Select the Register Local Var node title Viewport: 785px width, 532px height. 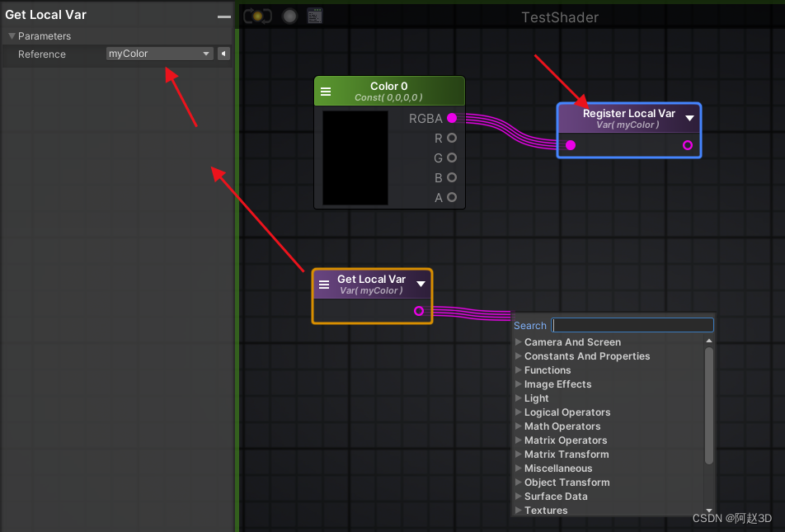click(629, 113)
